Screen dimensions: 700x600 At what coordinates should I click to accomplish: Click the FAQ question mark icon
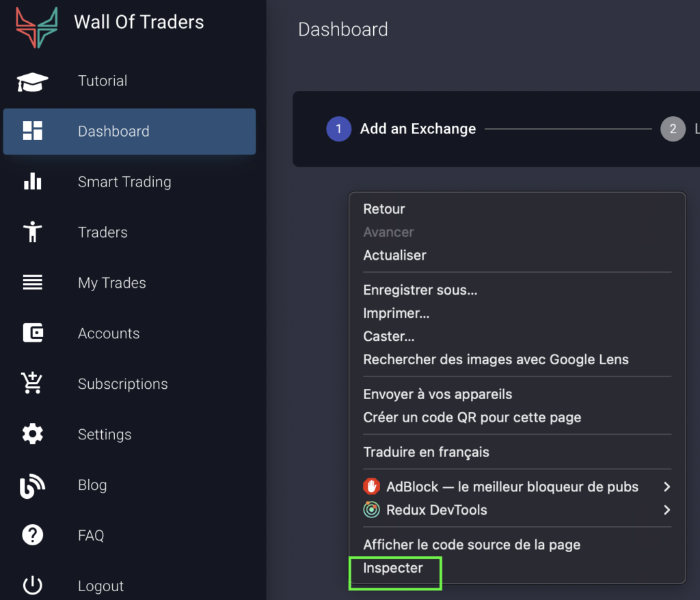pos(31,535)
